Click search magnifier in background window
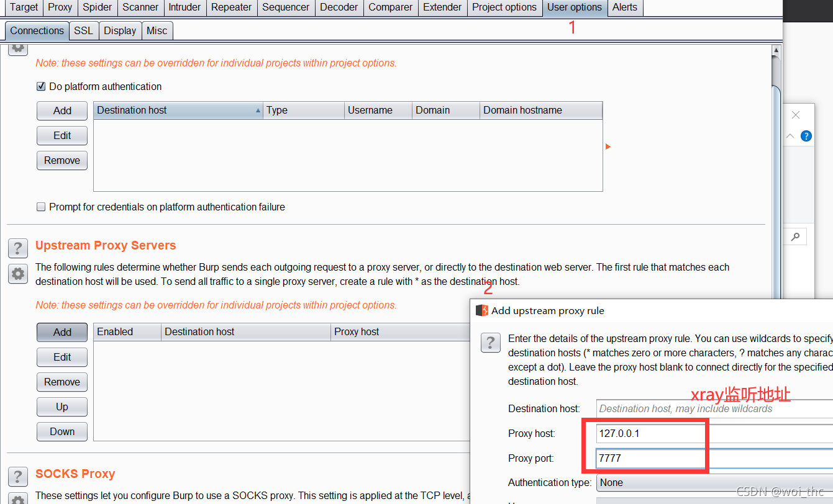 point(796,236)
